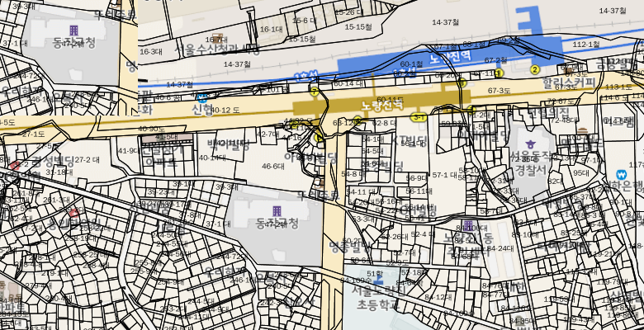Click the gold Noryangjin subway station label
644x330 pixels.
coord(382,106)
